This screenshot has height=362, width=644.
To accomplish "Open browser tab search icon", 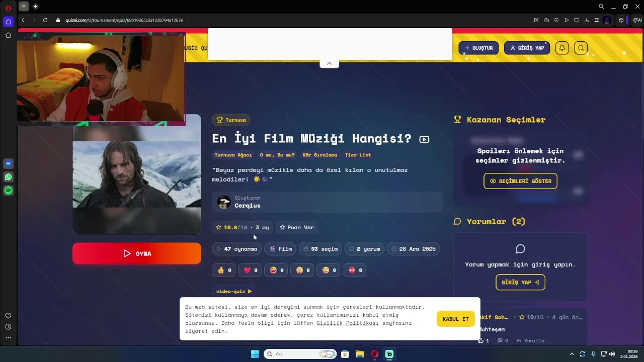I will (601, 7).
